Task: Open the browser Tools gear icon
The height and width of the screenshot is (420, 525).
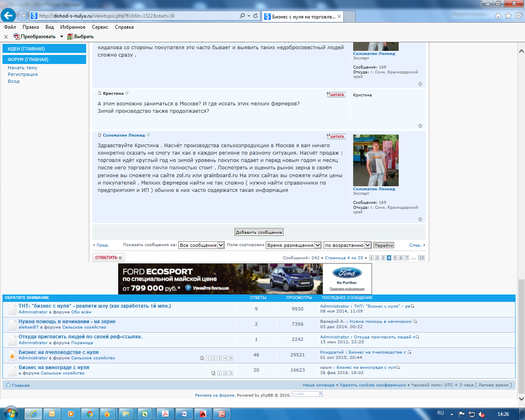Action: [x=518, y=16]
